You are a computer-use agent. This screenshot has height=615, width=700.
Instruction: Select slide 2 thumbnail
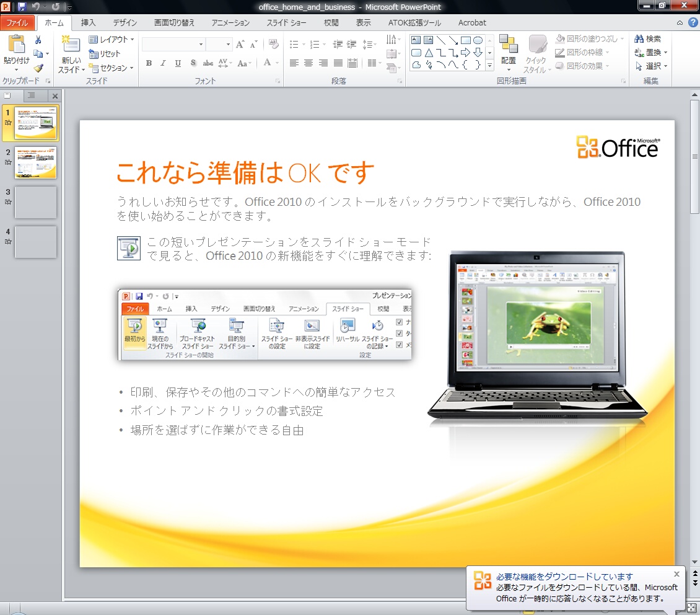click(x=35, y=163)
